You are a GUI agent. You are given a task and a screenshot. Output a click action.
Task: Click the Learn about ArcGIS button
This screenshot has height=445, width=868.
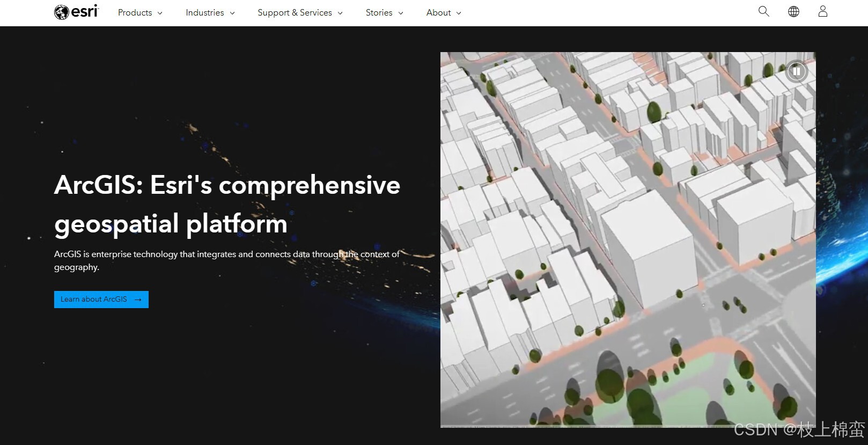click(101, 300)
